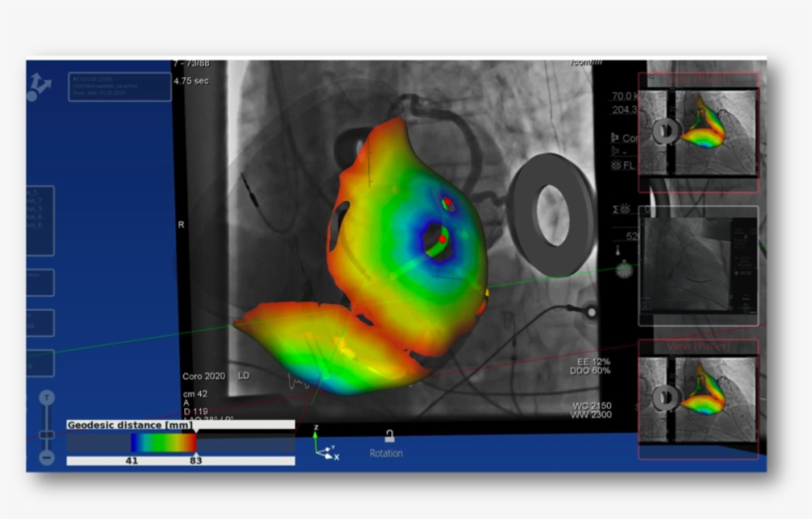Click the geodesic distance color gradient bar

point(163,443)
